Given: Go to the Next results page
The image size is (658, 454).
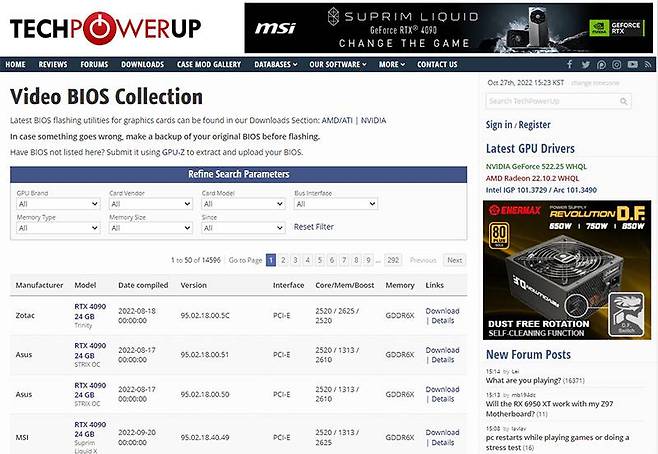Looking at the screenshot, I should point(454,260).
